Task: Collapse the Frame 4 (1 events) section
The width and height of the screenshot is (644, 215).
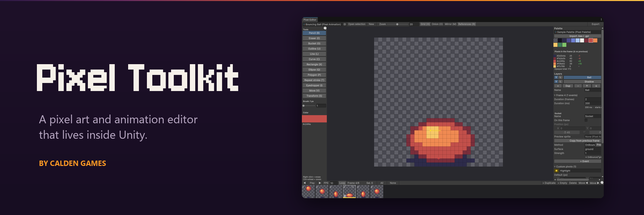Action: point(555,95)
